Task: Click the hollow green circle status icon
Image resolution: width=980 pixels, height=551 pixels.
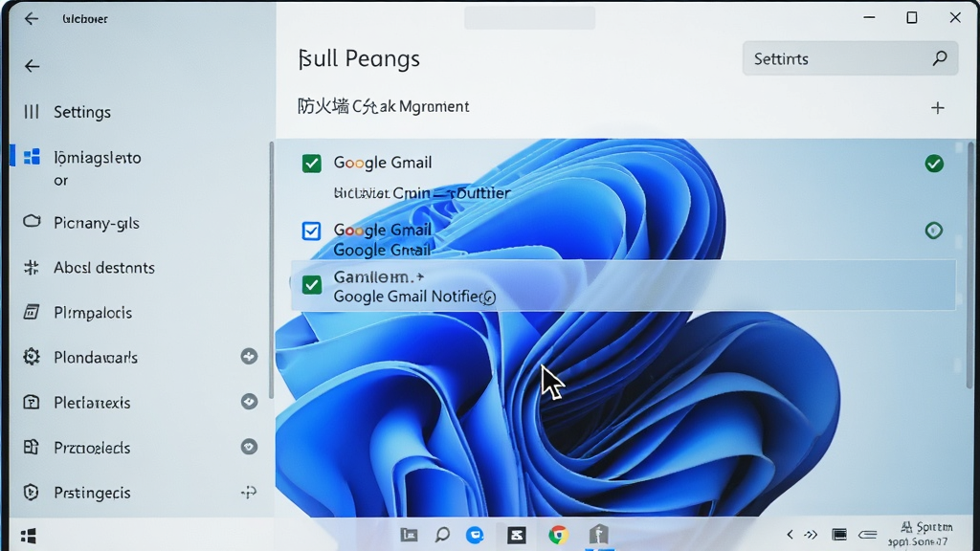Action: point(934,231)
